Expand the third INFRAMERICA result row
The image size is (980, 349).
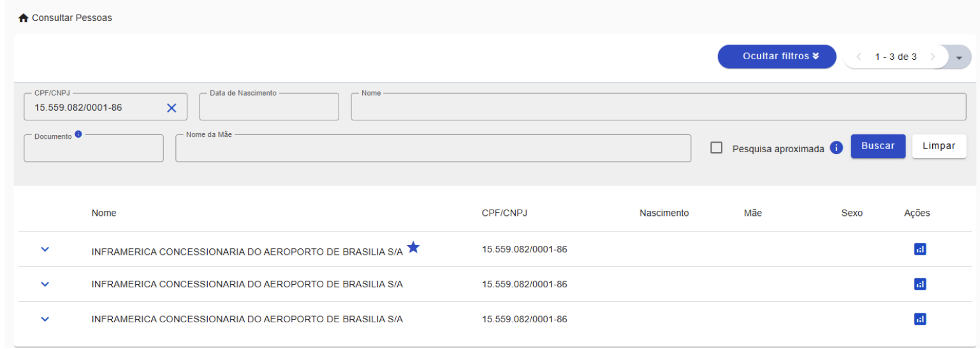pyautogui.click(x=45, y=319)
